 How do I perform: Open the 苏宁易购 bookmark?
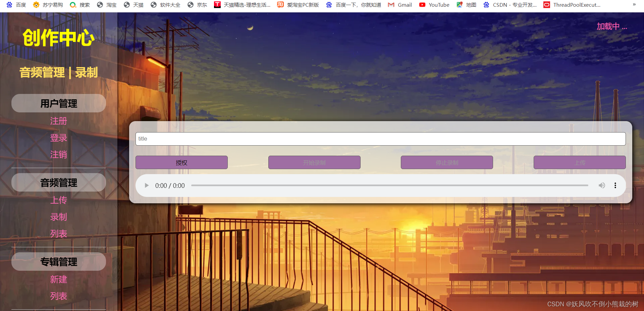click(48, 5)
